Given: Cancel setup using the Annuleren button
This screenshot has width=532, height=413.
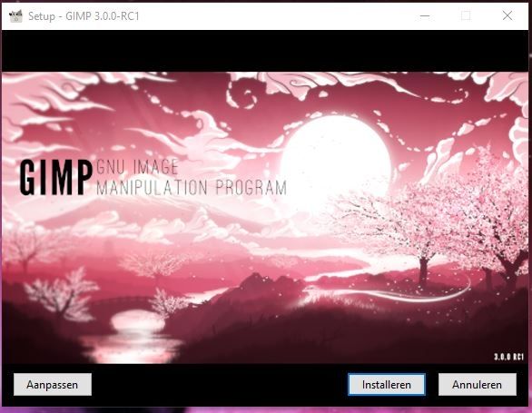Looking at the screenshot, I should tap(478, 385).
